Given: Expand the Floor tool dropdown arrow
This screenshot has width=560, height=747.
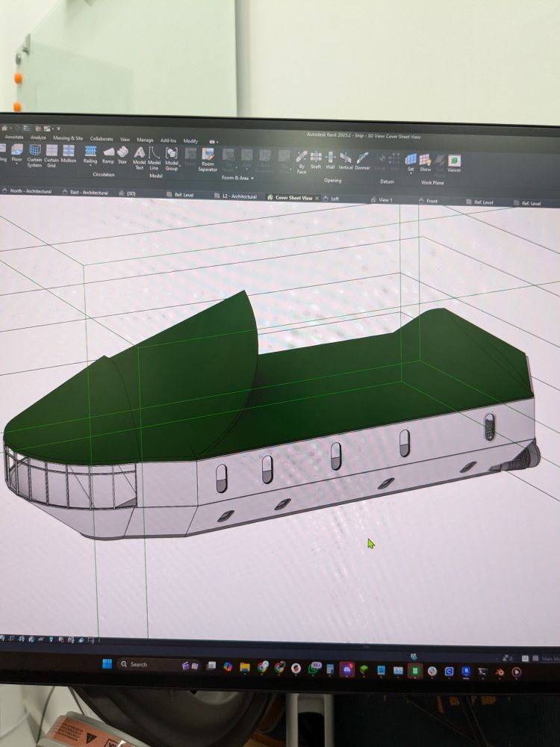Looking at the screenshot, I should (x=16, y=165).
